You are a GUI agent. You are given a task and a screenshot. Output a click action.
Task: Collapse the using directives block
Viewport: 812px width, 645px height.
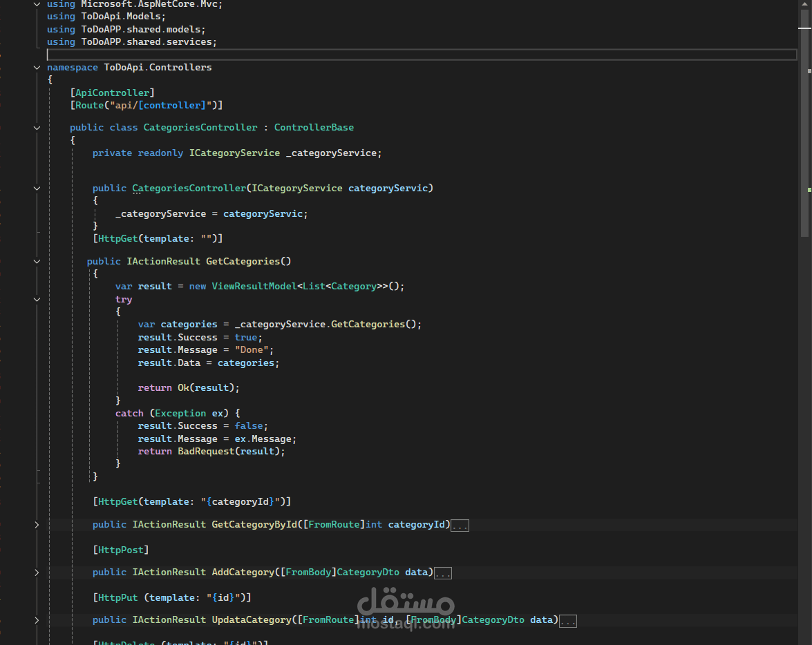pos(37,4)
